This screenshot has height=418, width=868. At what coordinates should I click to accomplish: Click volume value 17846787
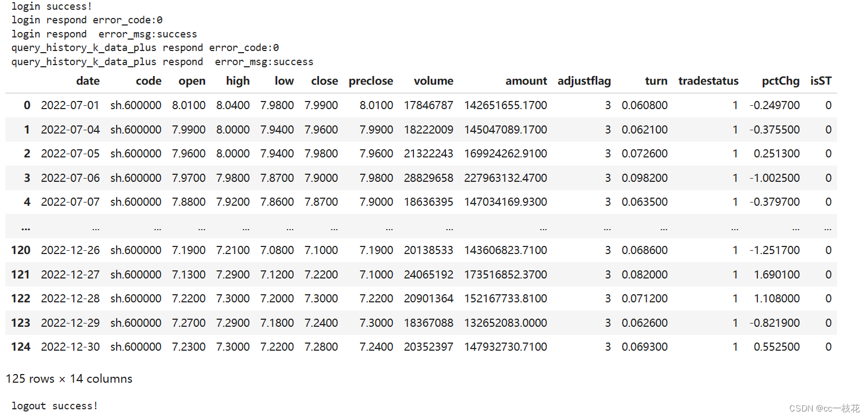429,105
